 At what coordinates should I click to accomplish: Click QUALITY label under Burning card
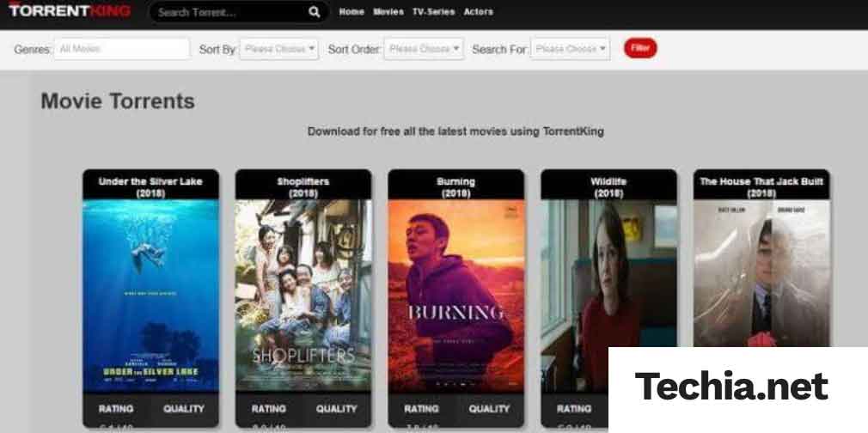[x=489, y=409]
